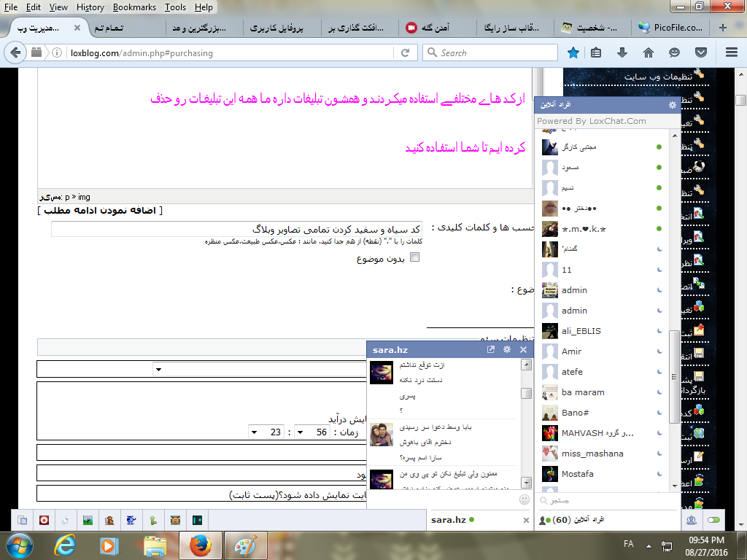The height and width of the screenshot is (560, 747).
Task: Click the sara.hz chat message input box
Action: click(x=443, y=499)
